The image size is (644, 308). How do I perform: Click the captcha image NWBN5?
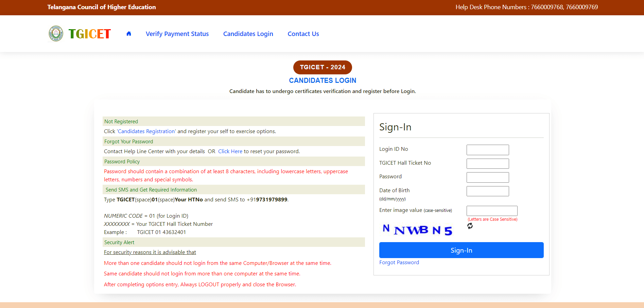click(418, 230)
